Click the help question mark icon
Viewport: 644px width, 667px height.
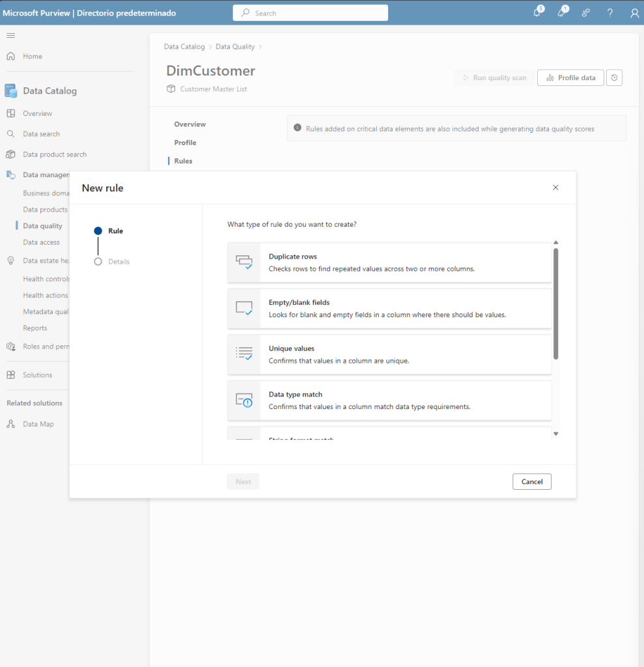point(609,13)
